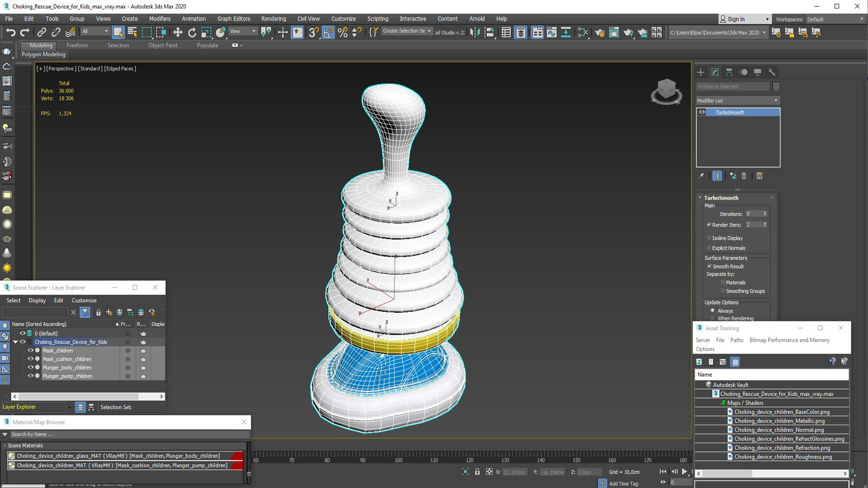Switch to the Freeform ribbon tab
The image size is (868, 488).
[x=77, y=45]
